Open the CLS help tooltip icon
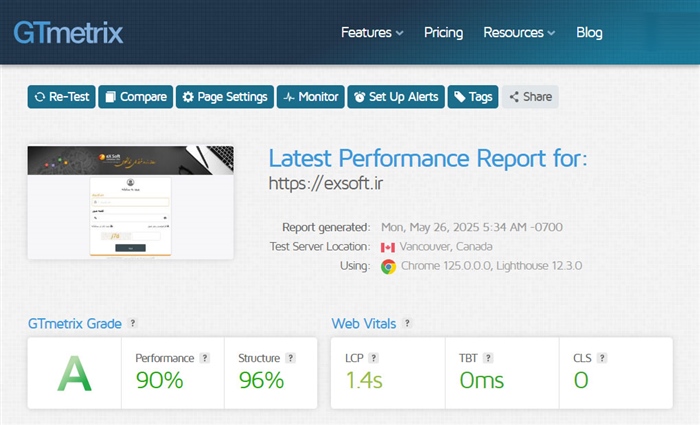Image resolution: width=700 pixels, height=425 pixels. point(602,358)
